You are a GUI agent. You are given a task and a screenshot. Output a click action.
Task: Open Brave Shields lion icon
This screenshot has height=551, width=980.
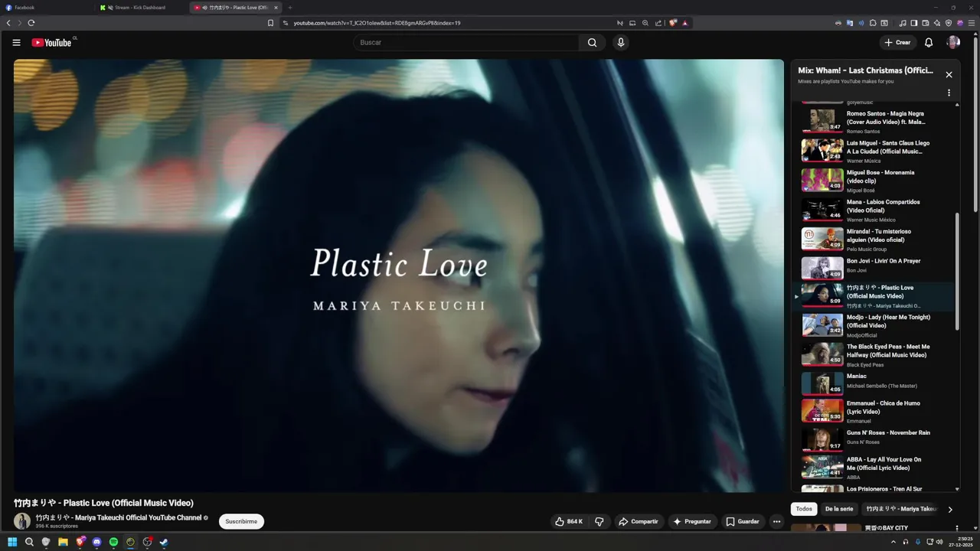(x=673, y=23)
